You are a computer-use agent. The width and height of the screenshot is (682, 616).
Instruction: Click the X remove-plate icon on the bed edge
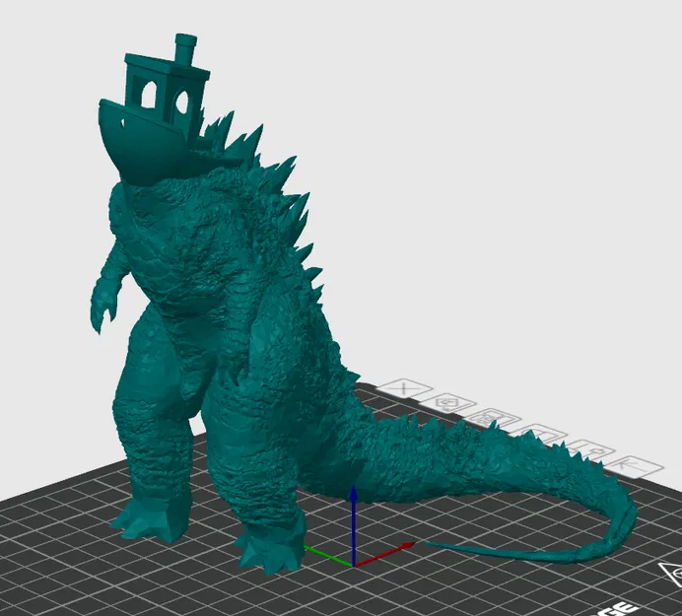click(x=403, y=388)
